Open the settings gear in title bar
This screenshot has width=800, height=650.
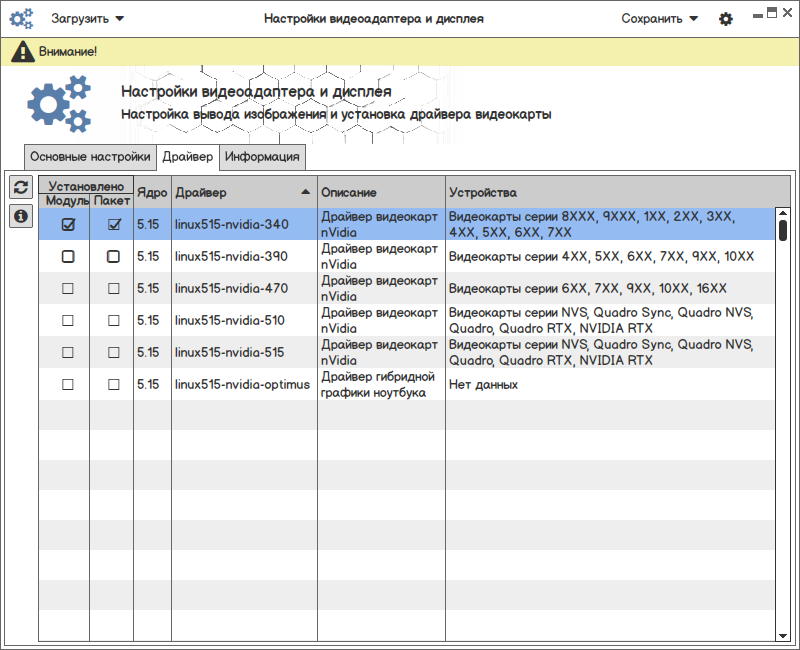click(726, 19)
